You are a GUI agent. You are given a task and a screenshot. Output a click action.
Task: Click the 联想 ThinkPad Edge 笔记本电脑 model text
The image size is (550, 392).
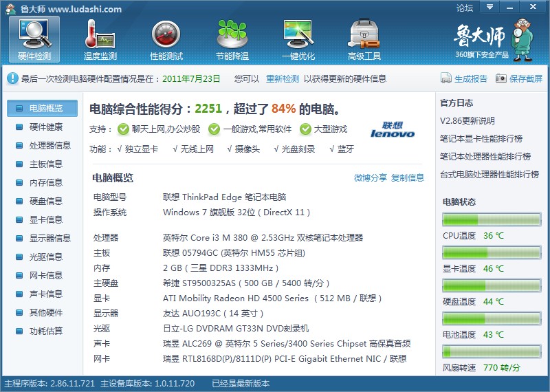tap(225, 197)
